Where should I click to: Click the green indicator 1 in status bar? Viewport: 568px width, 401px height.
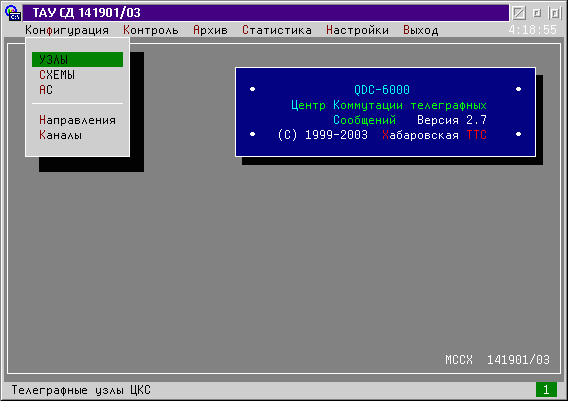click(546, 390)
